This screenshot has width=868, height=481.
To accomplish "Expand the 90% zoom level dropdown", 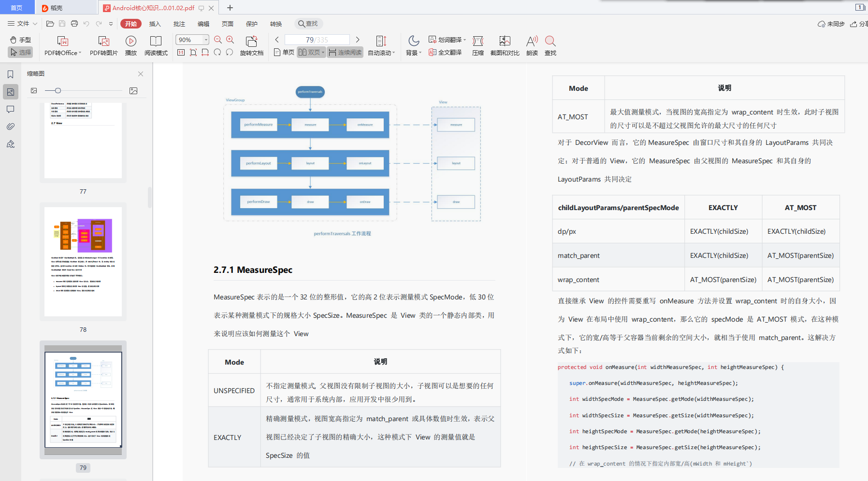I will click(206, 40).
